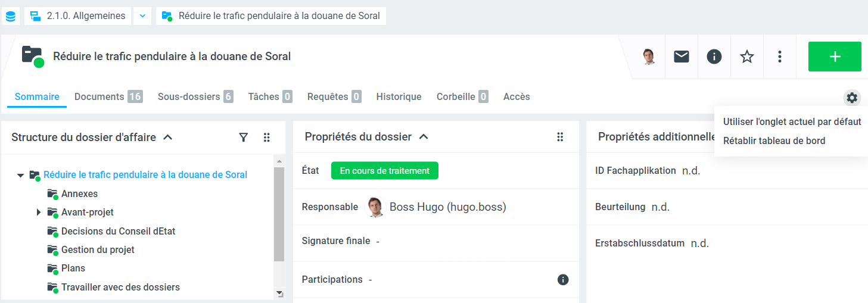Image resolution: width=868 pixels, height=303 pixels.
Task: Collapse the Propriétés du dossier panel
Action: click(x=424, y=137)
